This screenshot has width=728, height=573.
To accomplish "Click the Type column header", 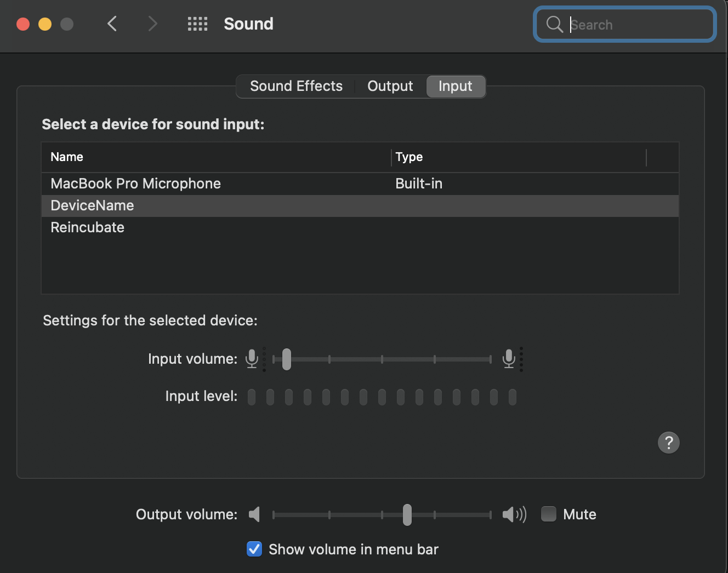I will click(409, 157).
